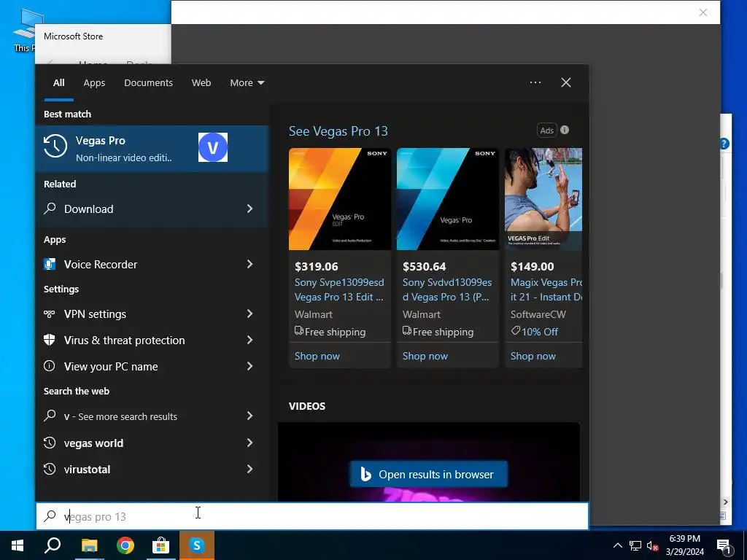Click the info icon for View your PC name
Screen dimensions: 747x560
point(50,366)
